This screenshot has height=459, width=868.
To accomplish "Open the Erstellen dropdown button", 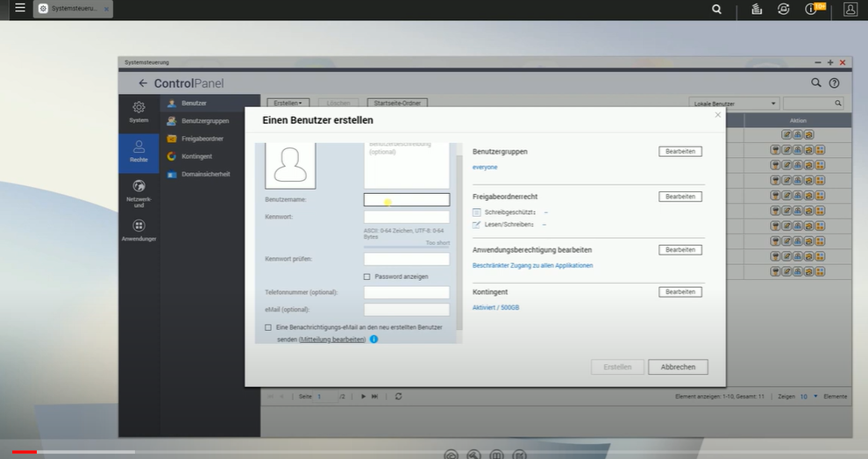I will pyautogui.click(x=288, y=104).
